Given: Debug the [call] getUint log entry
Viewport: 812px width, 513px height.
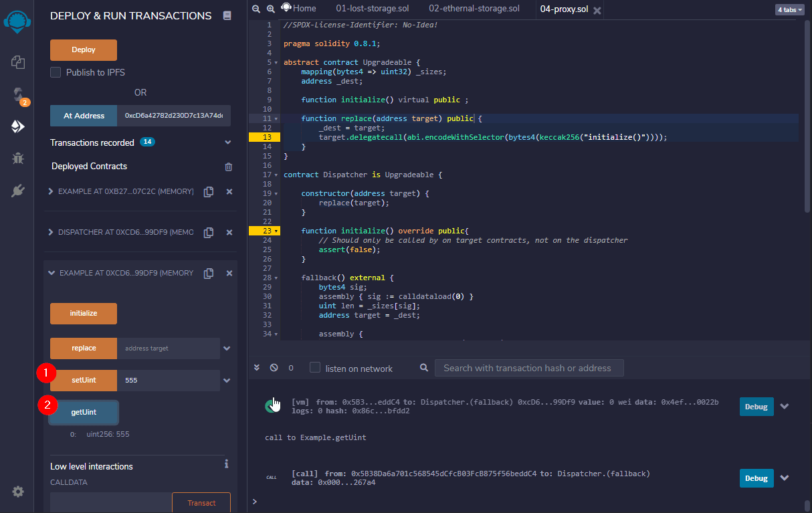Looking at the screenshot, I should click(x=756, y=478).
